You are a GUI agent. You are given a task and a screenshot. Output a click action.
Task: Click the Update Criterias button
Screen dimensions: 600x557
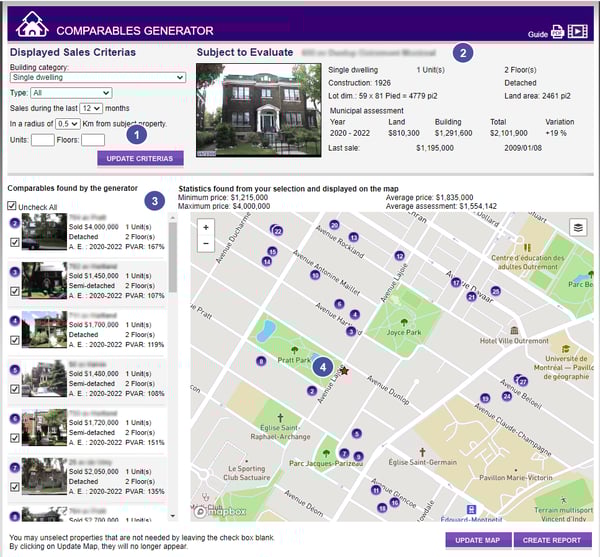tap(140, 158)
